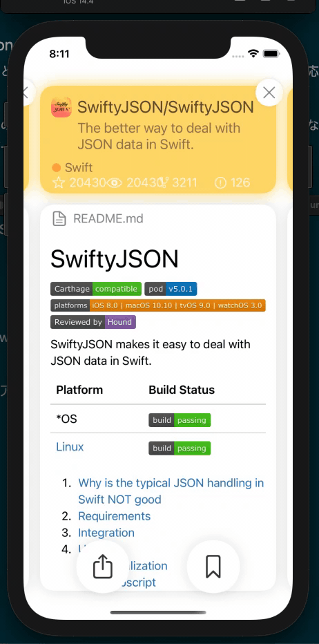Tap build passing badge in *OS row
This screenshot has width=319, height=644.
[x=180, y=420]
